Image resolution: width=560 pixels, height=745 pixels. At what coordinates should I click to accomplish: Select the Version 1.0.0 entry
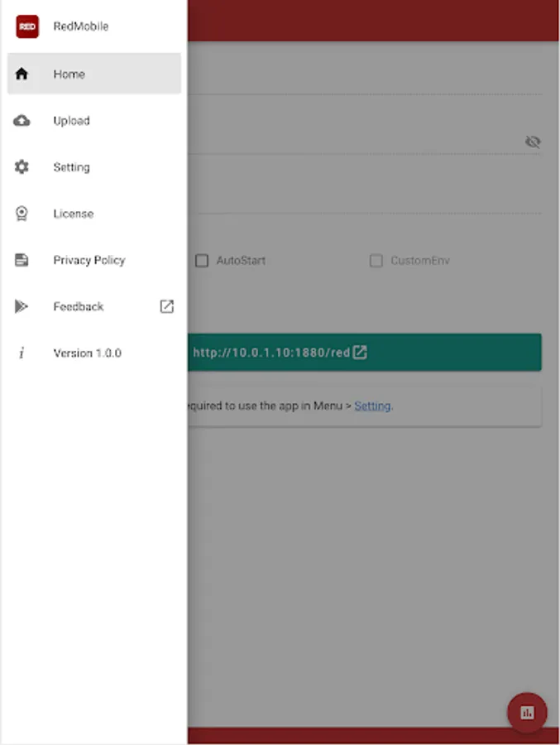coord(94,353)
